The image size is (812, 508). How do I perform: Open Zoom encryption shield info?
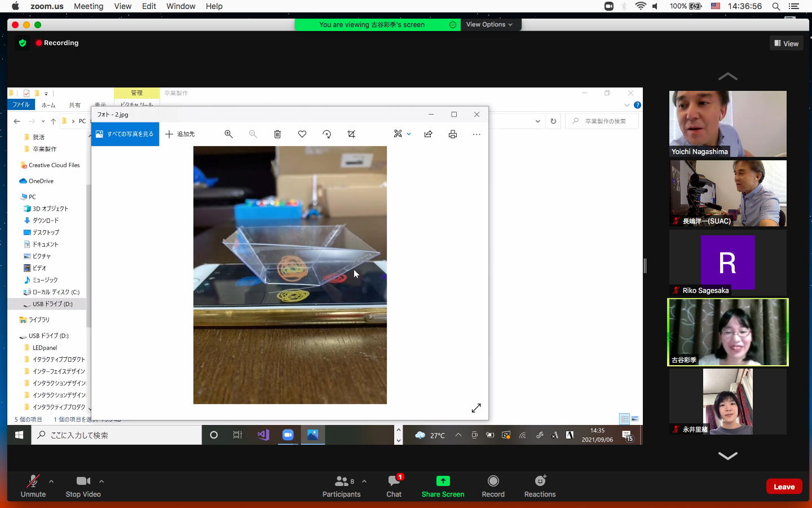[x=23, y=43]
